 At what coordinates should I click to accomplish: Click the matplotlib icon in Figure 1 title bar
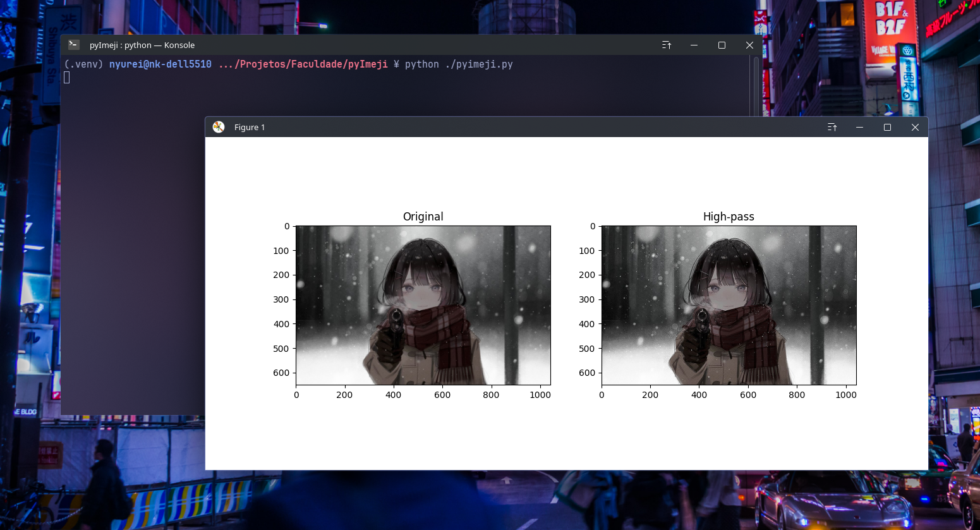coord(219,127)
